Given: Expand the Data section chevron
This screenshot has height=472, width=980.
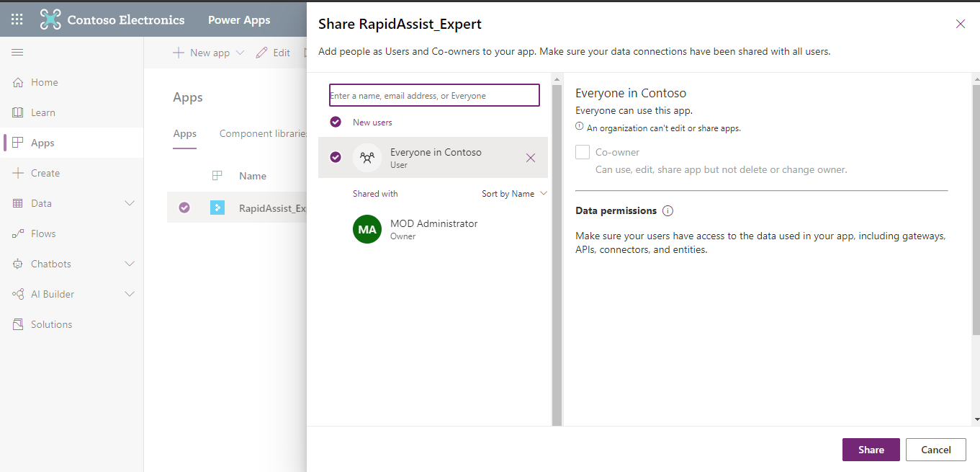Looking at the screenshot, I should (x=130, y=203).
